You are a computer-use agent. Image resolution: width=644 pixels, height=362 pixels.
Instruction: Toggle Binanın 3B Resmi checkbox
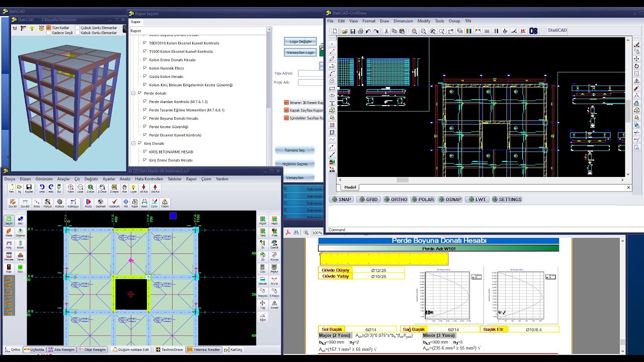286,103
